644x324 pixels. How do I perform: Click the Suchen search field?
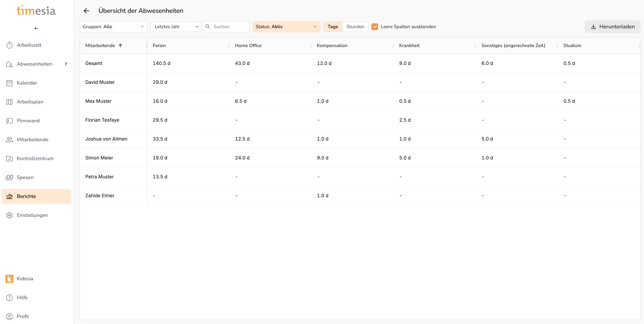(229, 27)
